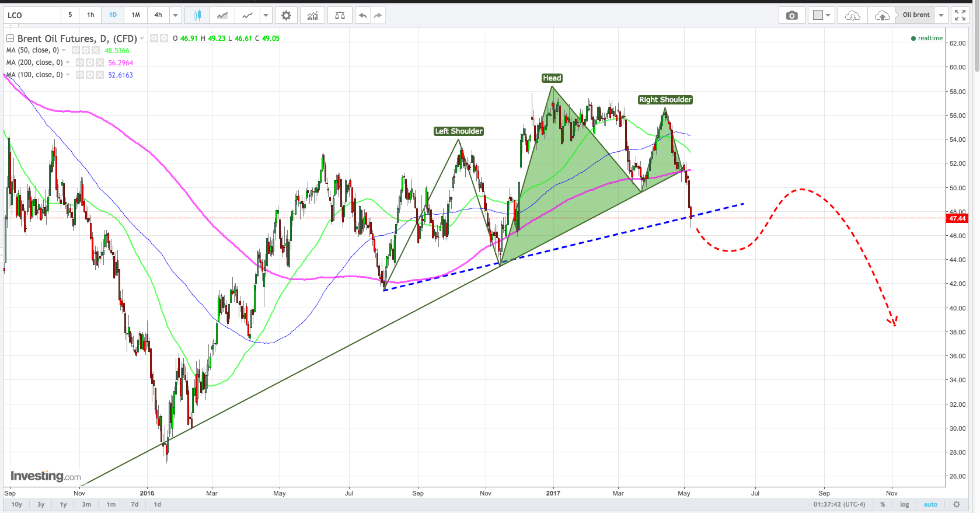Show the 1d date range

[158, 504]
